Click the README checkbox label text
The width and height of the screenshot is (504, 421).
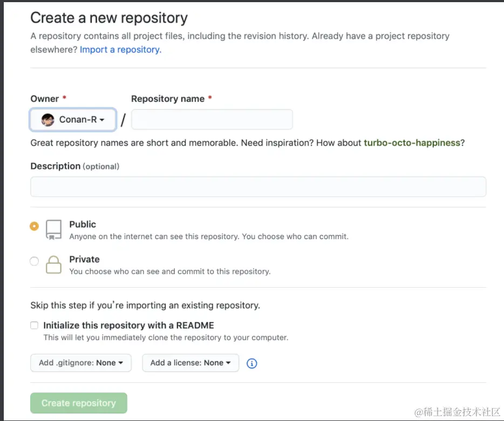click(128, 325)
